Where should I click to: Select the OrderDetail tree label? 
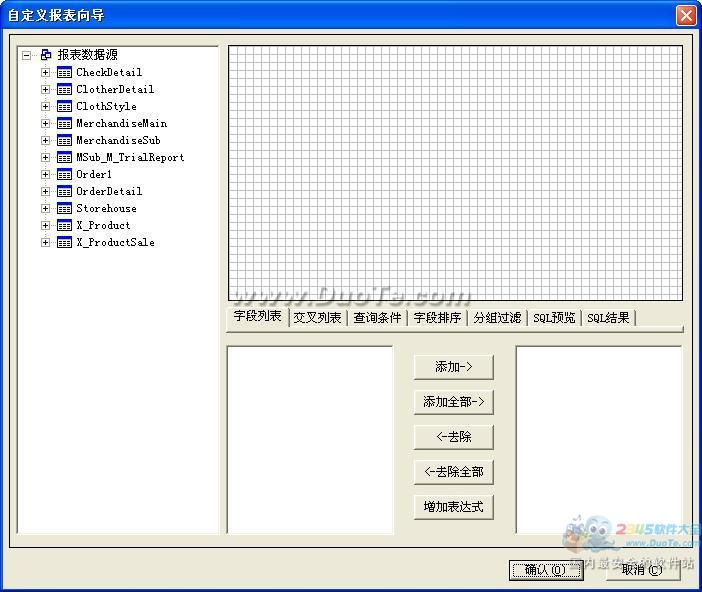109,191
